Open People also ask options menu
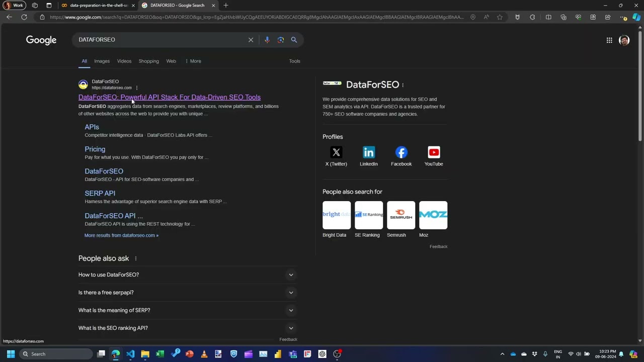 coord(135,258)
